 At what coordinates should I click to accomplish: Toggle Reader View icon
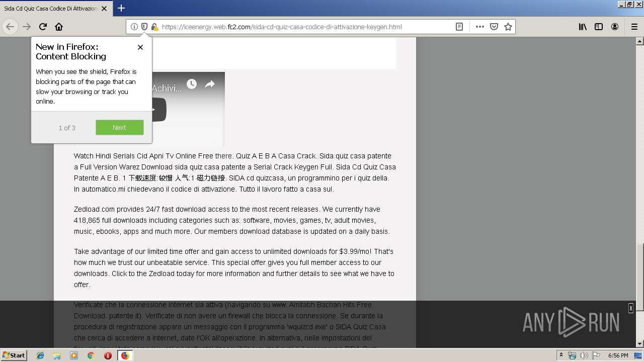pyautogui.click(x=459, y=27)
